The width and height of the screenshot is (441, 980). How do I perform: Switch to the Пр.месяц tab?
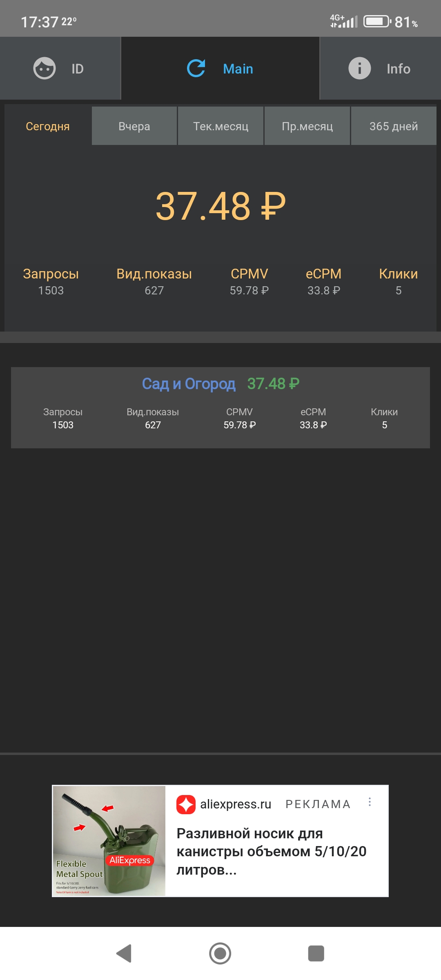307,126
